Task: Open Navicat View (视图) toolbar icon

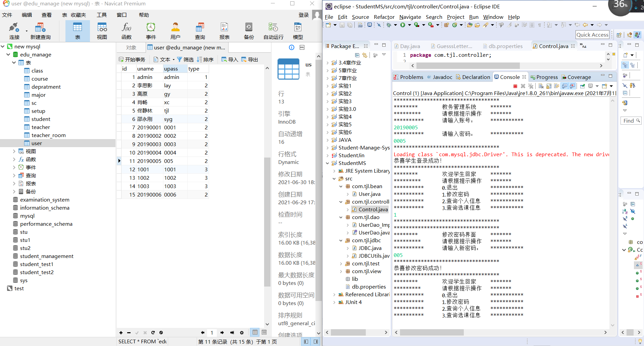Action: point(102,31)
